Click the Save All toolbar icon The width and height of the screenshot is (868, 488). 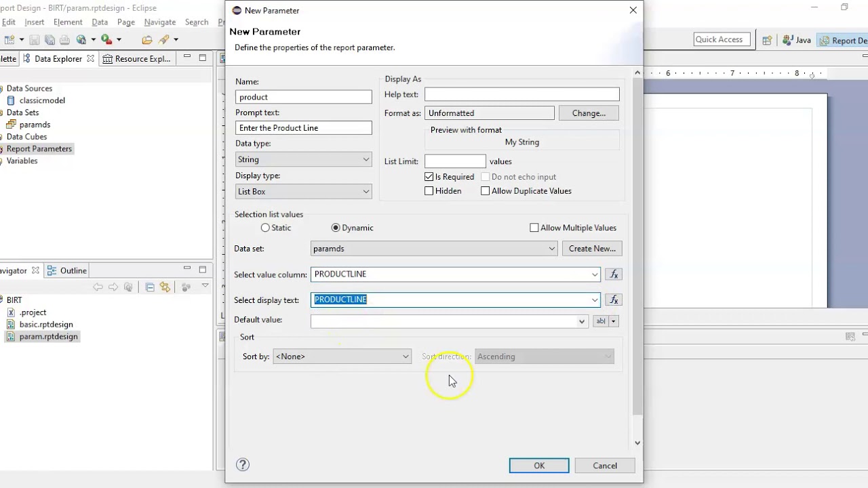(50, 39)
